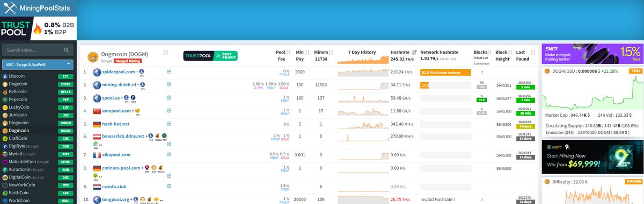This screenshot has height=204, width=644.
Task: Open aikapool.com pool link
Action: (x=116, y=155)
